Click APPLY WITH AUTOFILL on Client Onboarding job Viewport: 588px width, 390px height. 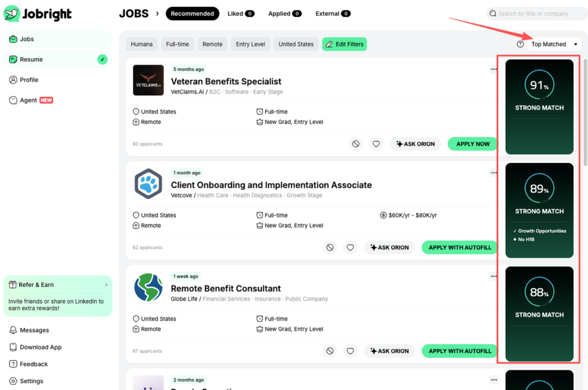point(459,247)
